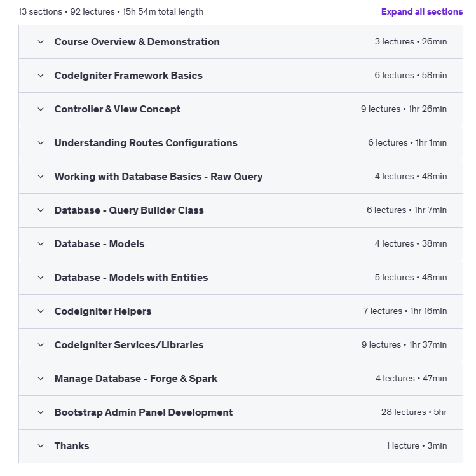Select CodeIgniter Services/Libraries section title

pos(129,345)
